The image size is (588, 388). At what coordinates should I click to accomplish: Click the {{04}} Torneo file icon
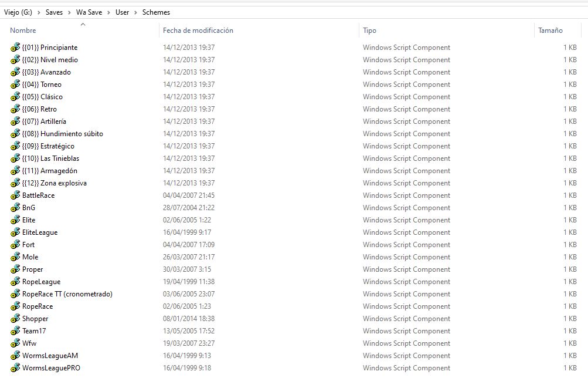click(x=15, y=85)
